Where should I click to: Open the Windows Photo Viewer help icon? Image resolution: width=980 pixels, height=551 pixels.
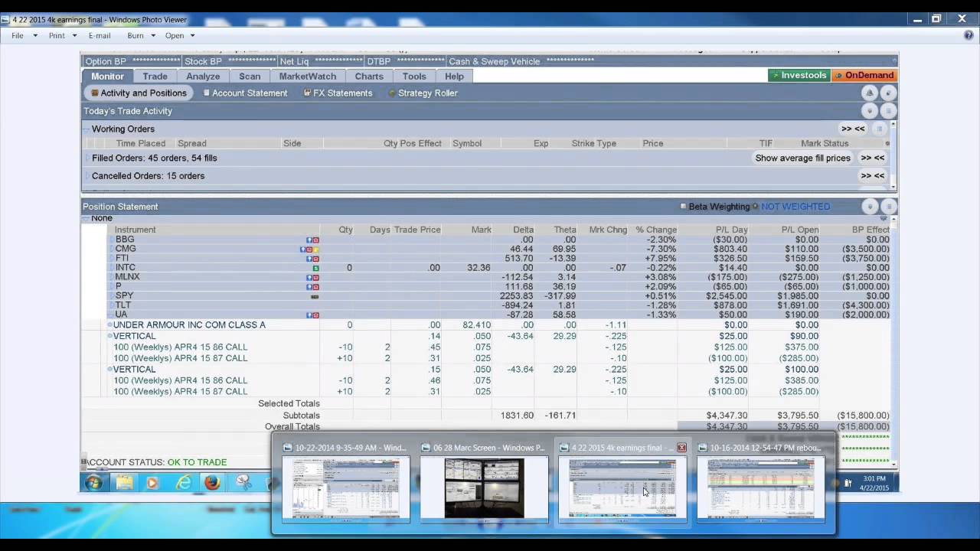[x=969, y=35]
